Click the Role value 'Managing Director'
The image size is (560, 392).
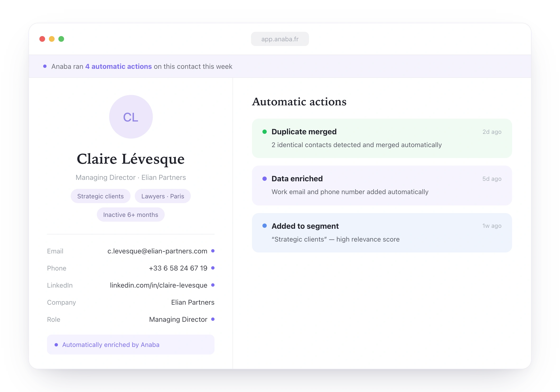pos(178,319)
